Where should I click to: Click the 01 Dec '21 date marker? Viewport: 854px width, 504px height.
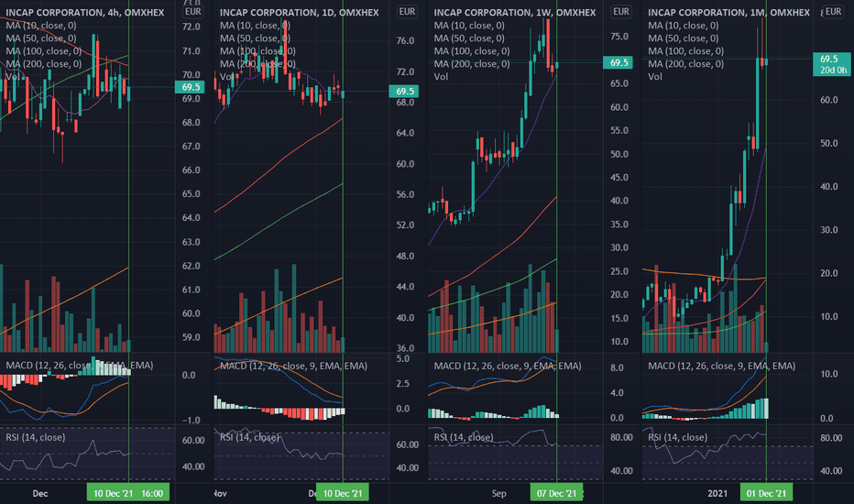766,493
